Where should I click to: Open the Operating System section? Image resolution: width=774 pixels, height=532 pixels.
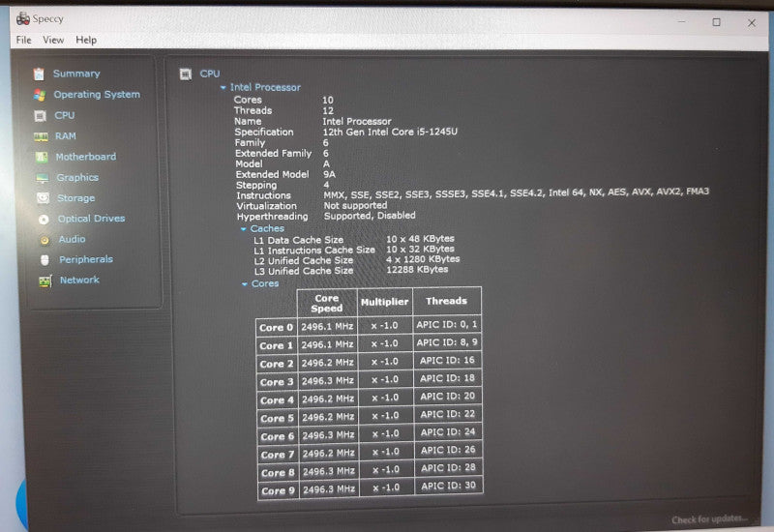pos(97,94)
